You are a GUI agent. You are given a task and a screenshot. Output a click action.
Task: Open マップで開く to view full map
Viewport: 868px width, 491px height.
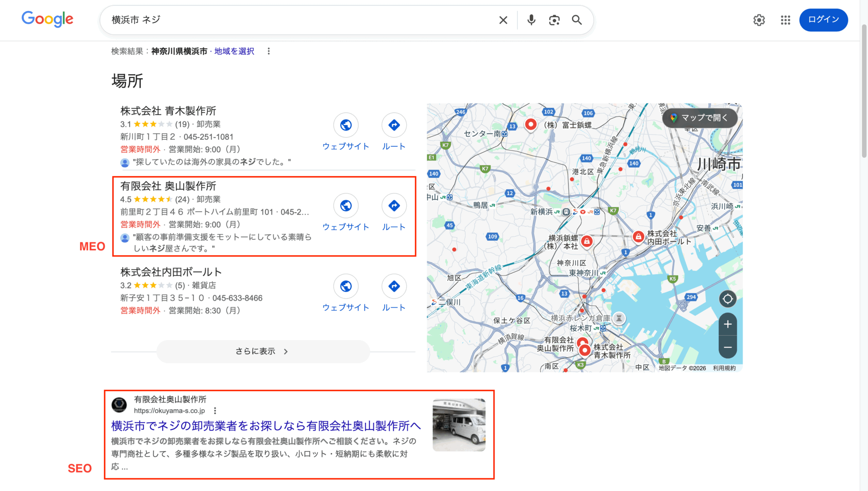pos(700,117)
